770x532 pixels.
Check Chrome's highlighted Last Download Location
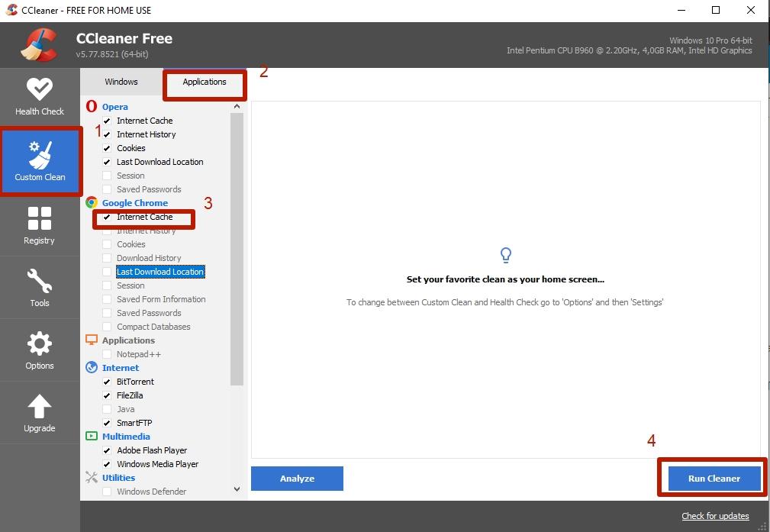click(x=107, y=272)
